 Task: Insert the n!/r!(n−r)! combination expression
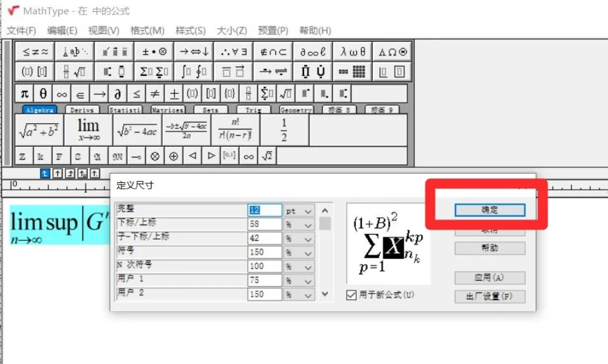tap(235, 130)
